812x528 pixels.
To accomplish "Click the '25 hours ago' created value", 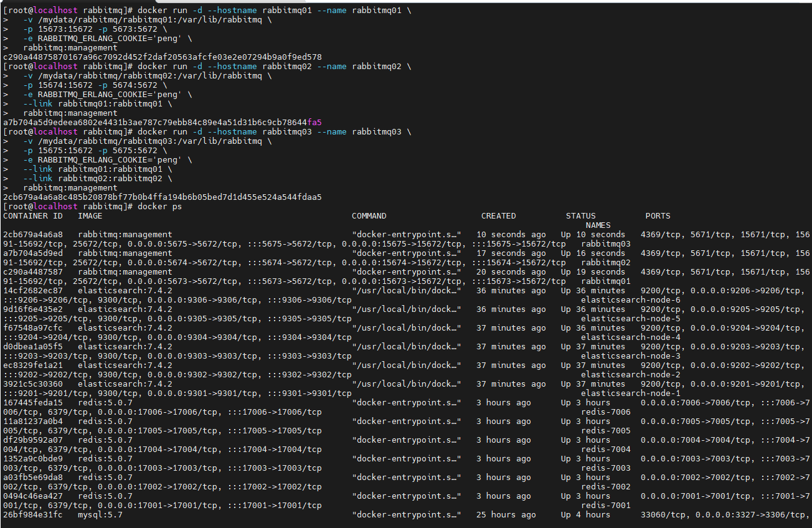I will point(506,515).
